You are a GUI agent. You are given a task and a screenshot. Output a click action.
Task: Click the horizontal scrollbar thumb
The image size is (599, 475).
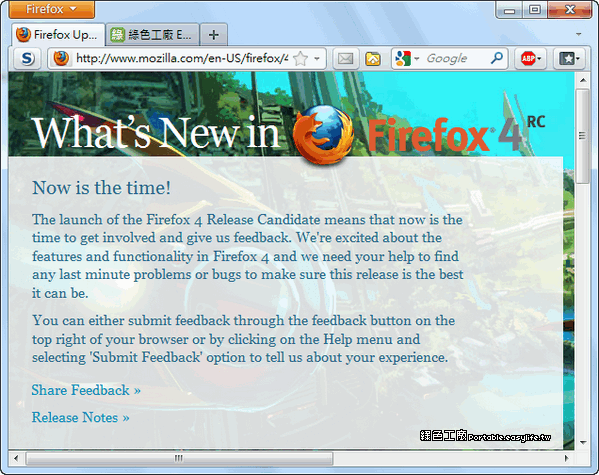(x=179, y=458)
